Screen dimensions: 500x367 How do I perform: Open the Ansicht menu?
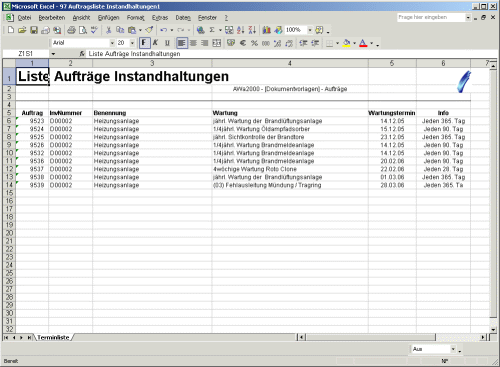pyautogui.click(x=81, y=18)
